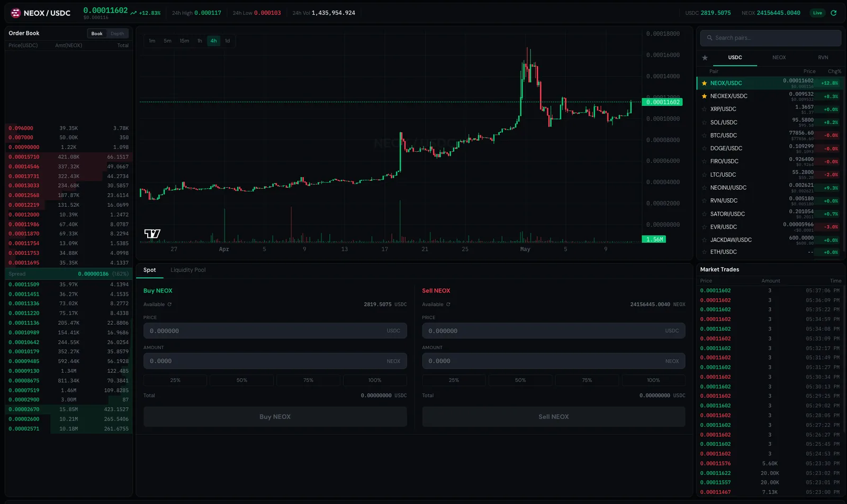Click the NEOX logo icon in header
The height and width of the screenshot is (504, 847).
coord(15,13)
